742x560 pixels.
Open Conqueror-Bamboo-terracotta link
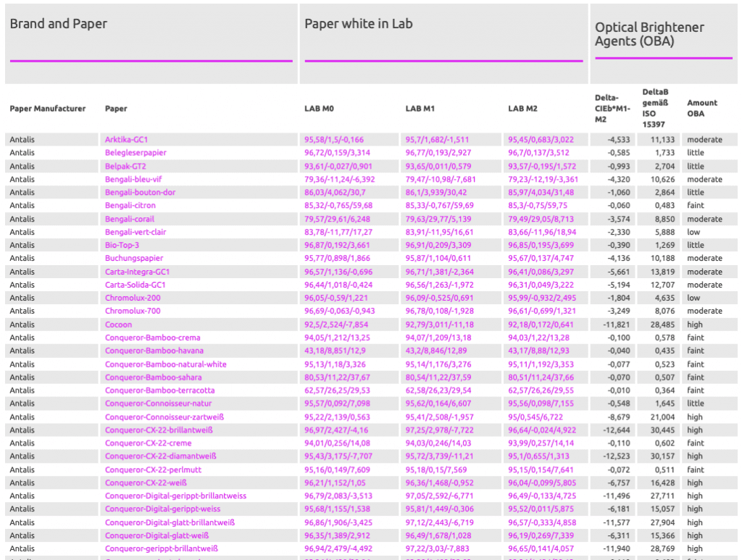[160, 390]
